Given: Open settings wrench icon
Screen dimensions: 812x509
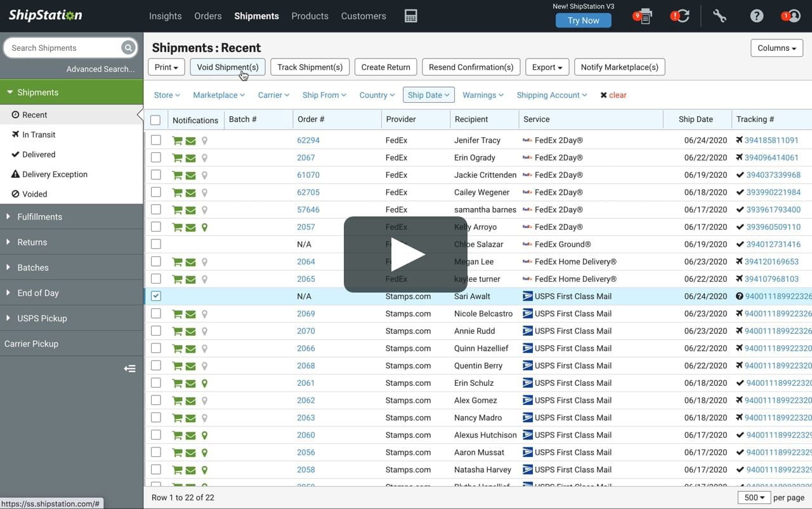Looking at the screenshot, I should pos(719,17).
